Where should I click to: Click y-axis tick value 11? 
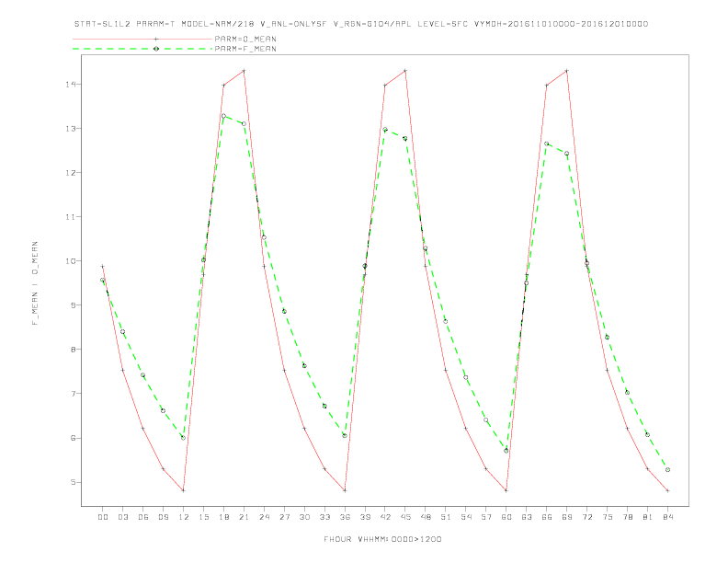[x=71, y=217]
